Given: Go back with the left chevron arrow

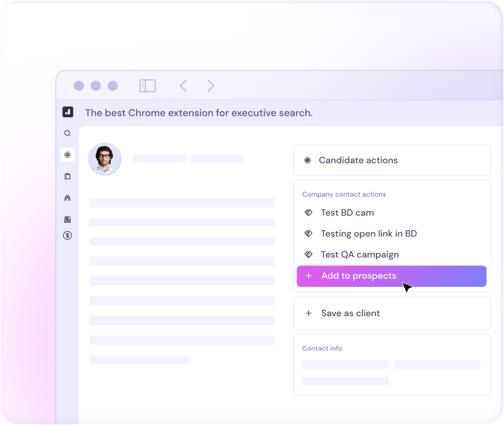Looking at the screenshot, I should 183,86.
